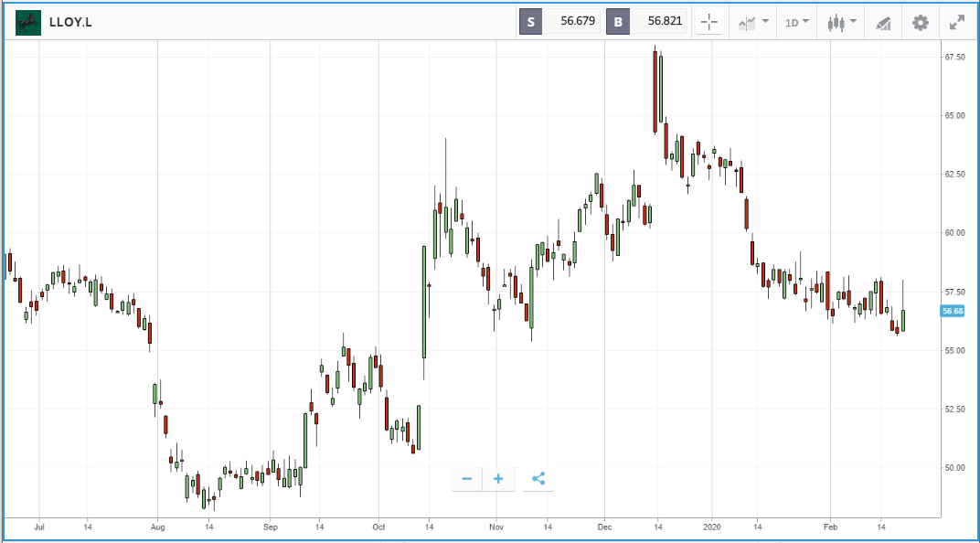The height and width of the screenshot is (543, 980).
Task: Click the Dec date axis label
Action: pos(604,527)
